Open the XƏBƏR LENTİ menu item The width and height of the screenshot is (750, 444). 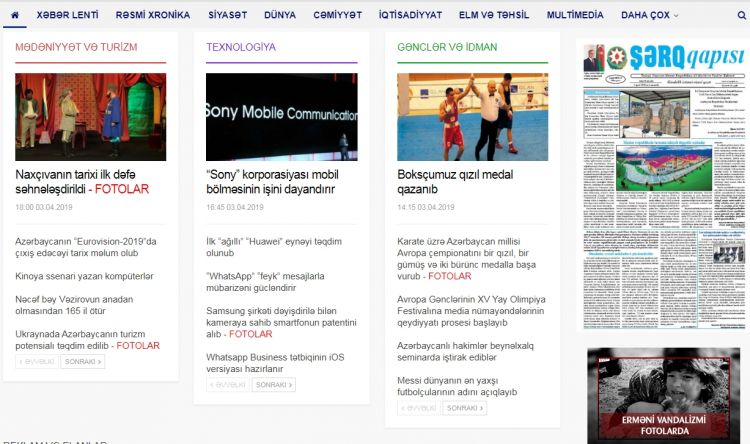point(67,15)
